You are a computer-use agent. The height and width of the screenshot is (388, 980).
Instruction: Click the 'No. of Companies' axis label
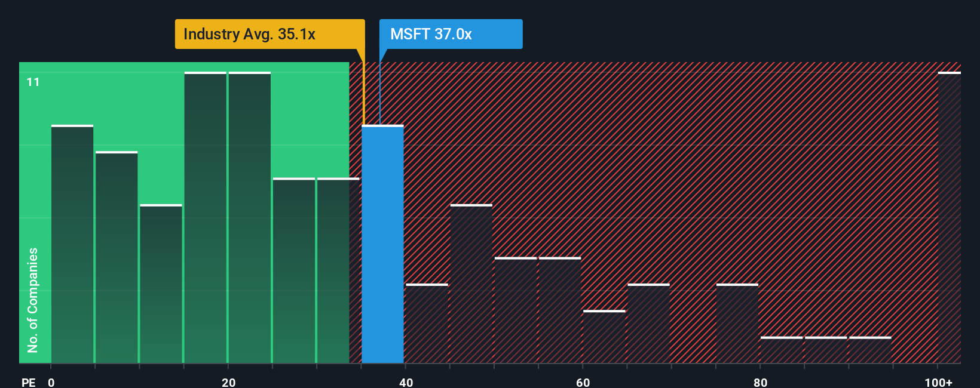tap(33, 300)
